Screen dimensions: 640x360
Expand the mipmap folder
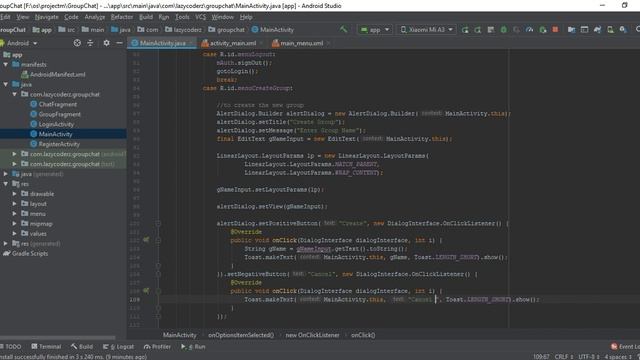15,223
